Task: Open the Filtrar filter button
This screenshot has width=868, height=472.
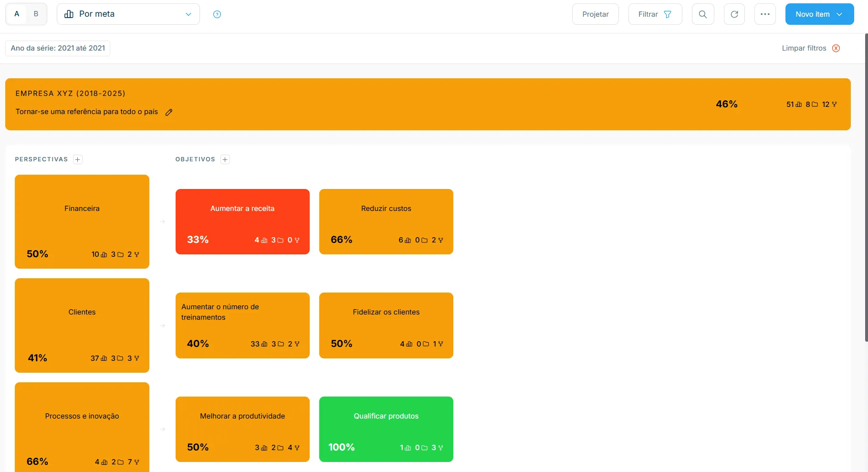Action: pos(655,14)
